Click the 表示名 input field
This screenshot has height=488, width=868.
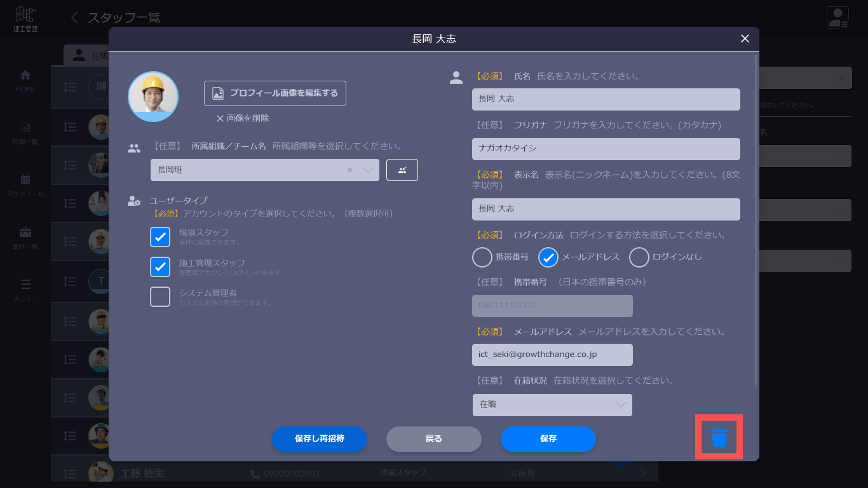click(x=606, y=209)
